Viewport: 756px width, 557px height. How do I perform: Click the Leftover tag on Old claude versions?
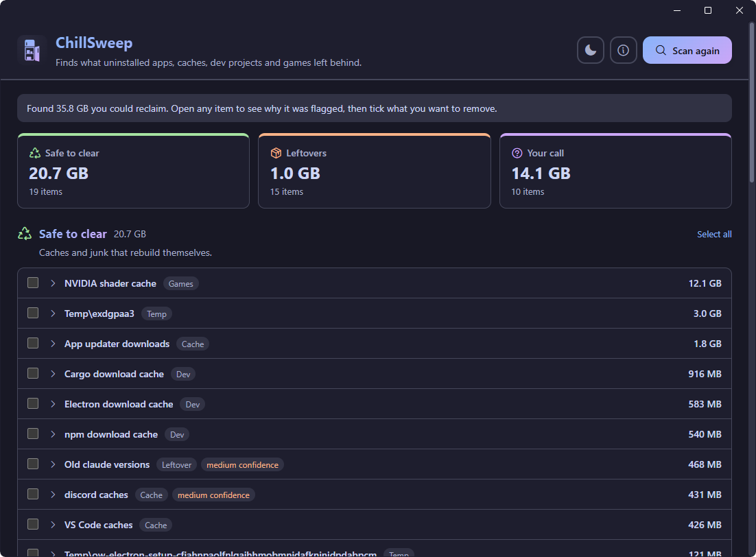tap(176, 464)
